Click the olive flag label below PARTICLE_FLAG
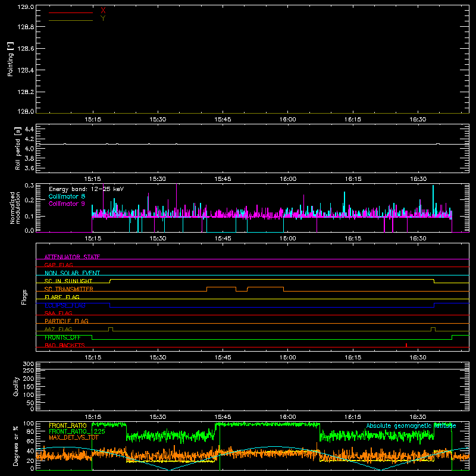The height and width of the screenshot is (476, 476). point(58,329)
